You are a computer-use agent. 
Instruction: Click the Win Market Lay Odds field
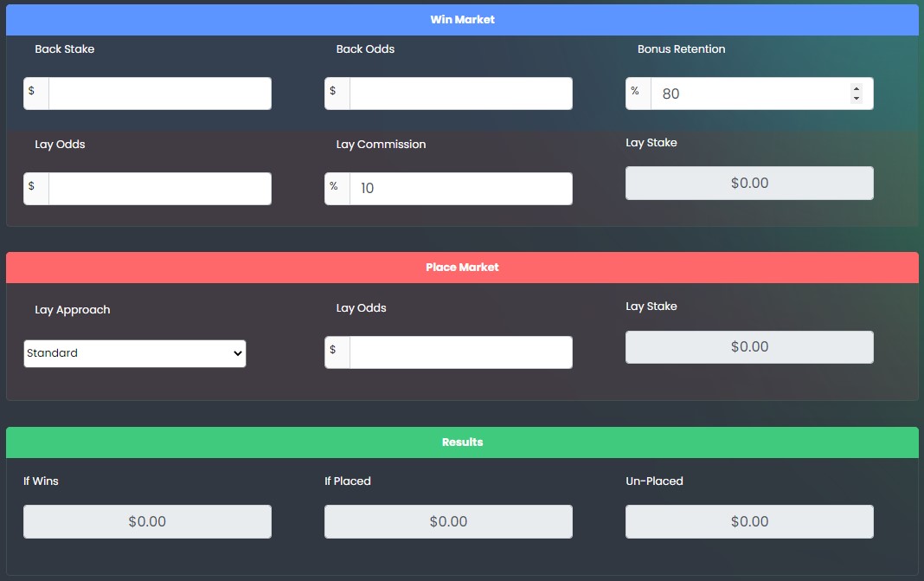click(160, 189)
